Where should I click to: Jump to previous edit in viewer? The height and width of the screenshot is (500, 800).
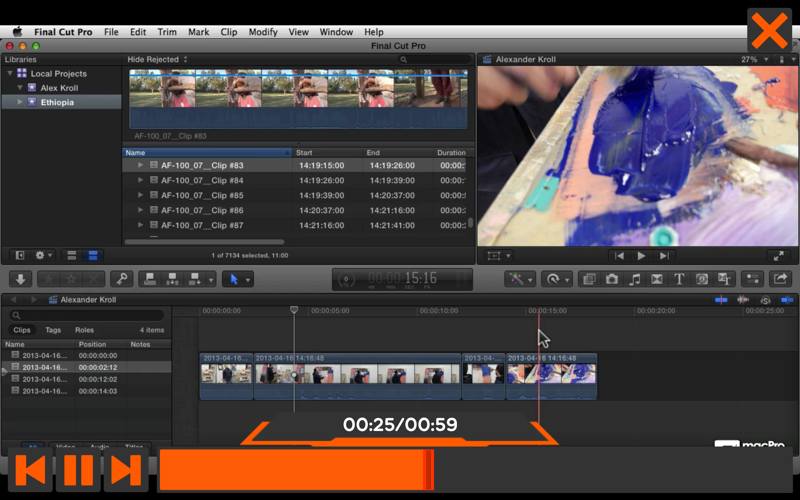[619, 256]
